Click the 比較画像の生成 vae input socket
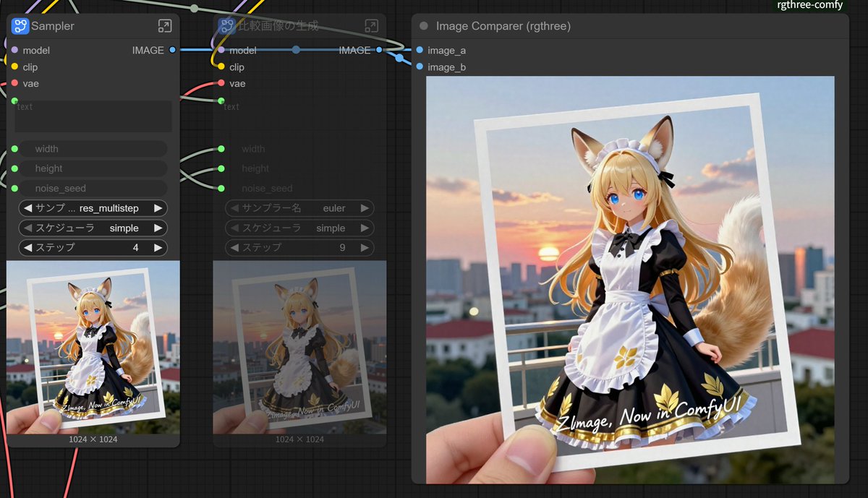 point(221,84)
